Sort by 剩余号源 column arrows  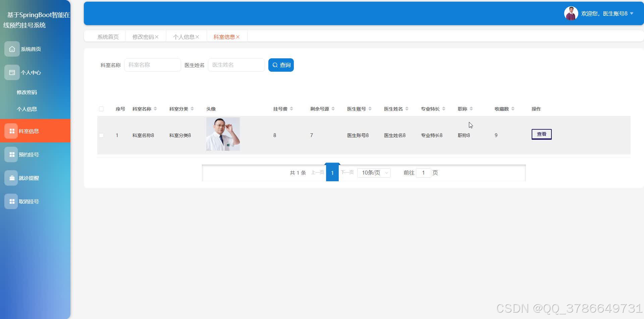(x=333, y=109)
